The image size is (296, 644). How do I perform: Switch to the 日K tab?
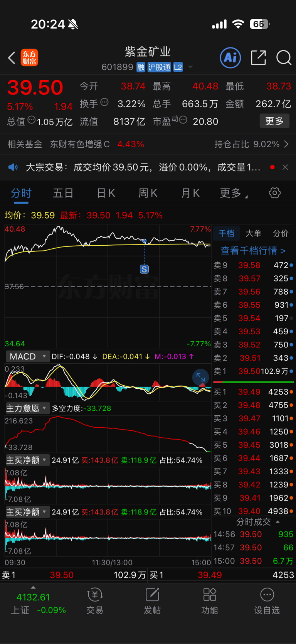pyautogui.click(x=106, y=193)
